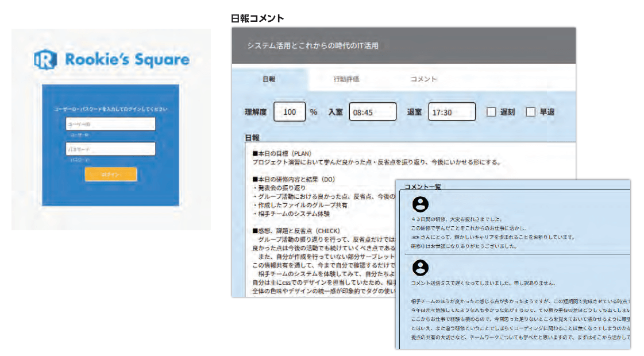The width and height of the screenshot is (644, 356).
Task: Open the 行動評価 tab
Action: [x=346, y=79]
